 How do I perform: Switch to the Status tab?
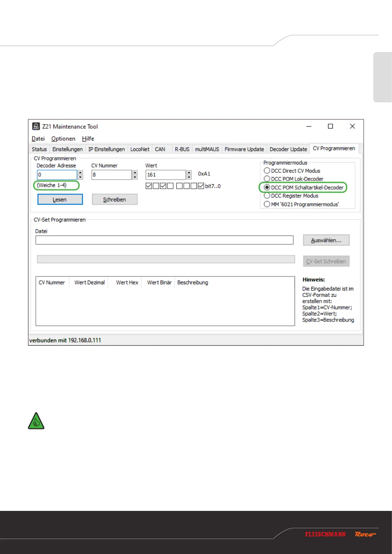click(39, 149)
